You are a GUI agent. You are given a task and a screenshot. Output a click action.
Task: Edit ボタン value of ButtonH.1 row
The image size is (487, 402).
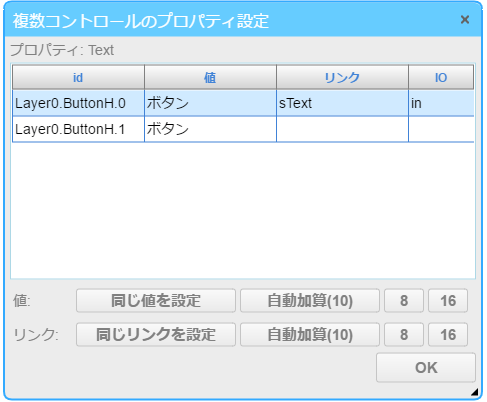[x=210, y=129]
